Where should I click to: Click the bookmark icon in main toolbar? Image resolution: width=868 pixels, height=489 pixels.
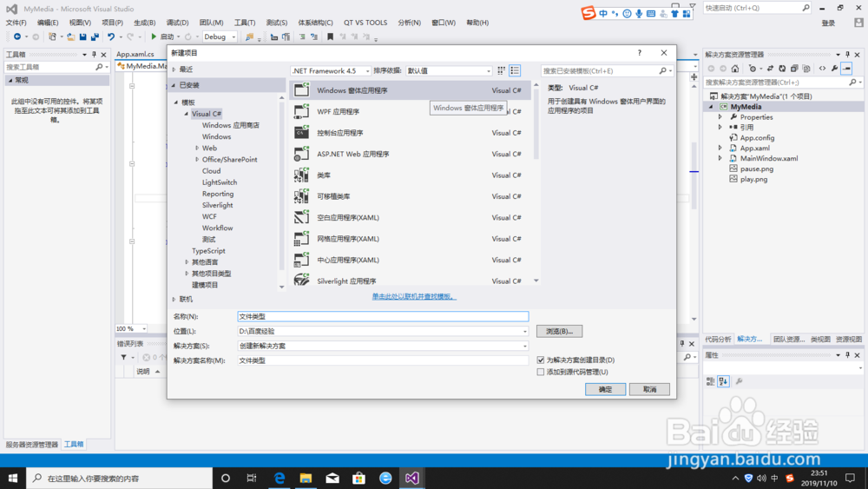pos(331,36)
